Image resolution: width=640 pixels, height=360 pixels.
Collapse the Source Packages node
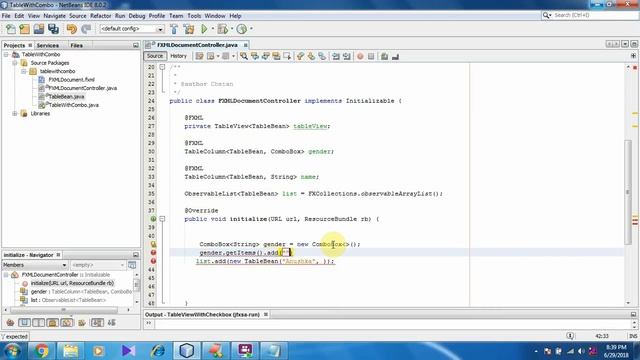point(15,63)
